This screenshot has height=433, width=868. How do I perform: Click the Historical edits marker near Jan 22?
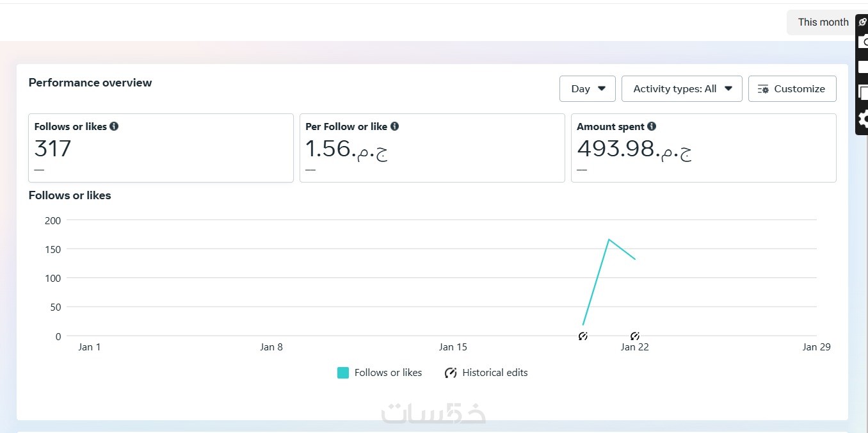635,336
